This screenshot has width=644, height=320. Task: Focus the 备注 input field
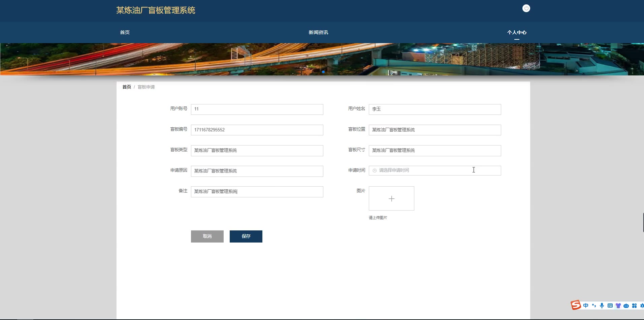click(x=257, y=192)
